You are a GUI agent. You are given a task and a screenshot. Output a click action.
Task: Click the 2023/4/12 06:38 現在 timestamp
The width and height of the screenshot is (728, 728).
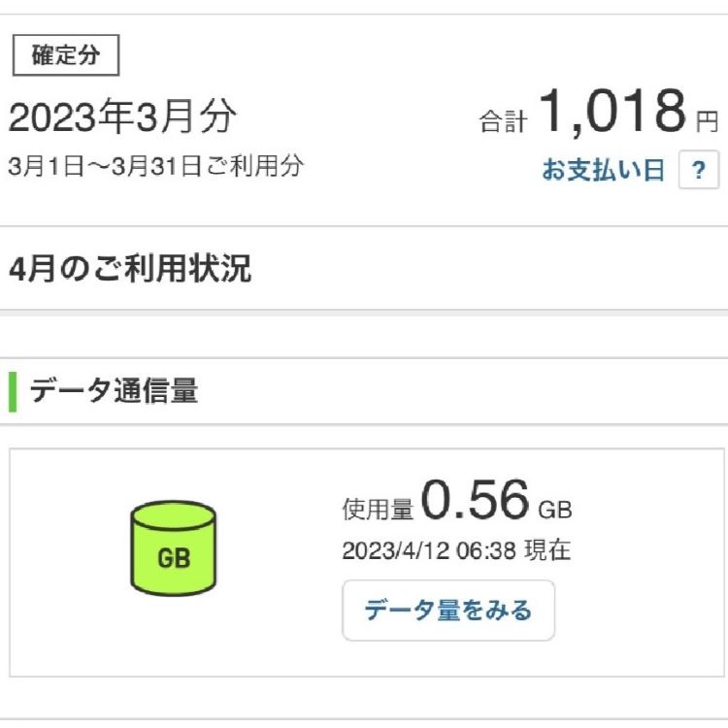tap(456, 550)
